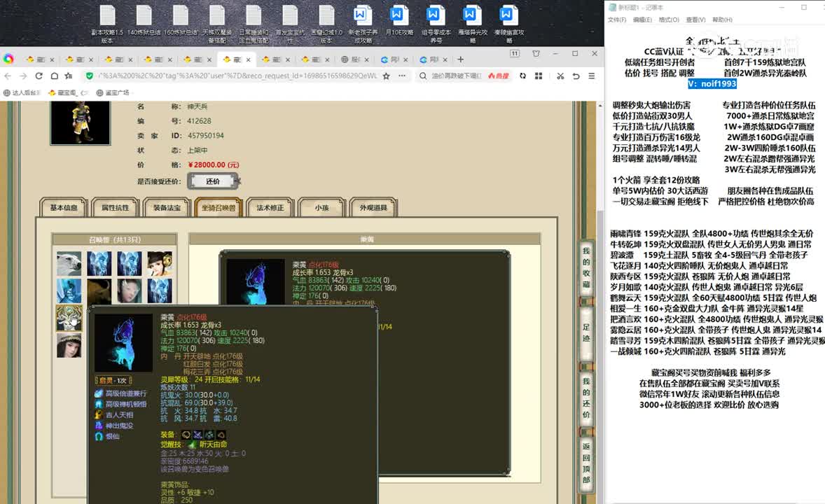Screen dimensions: 825x504
Task: Close the active 藏 browser tab
Action: (x=249, y=60)
